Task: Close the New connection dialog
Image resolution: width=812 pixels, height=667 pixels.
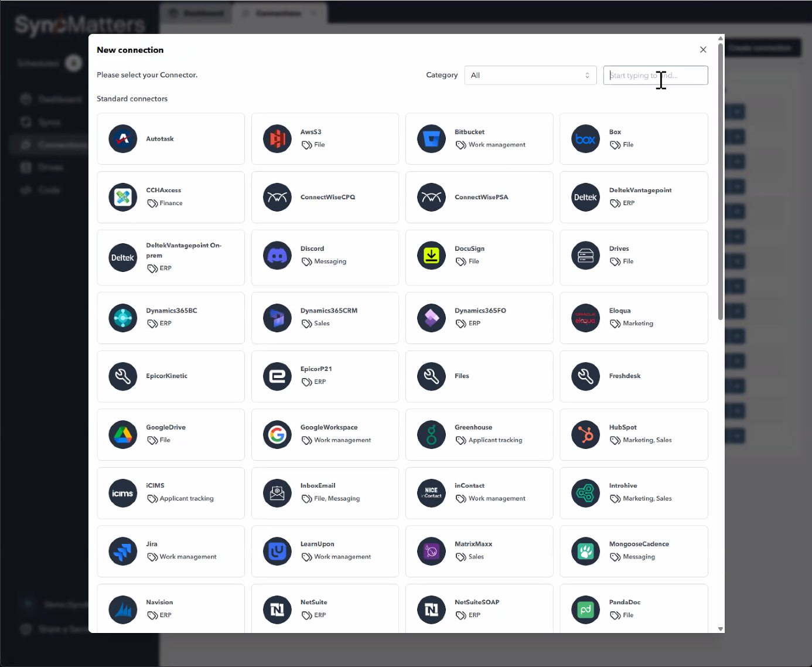Action: click(x=703, y=50)
